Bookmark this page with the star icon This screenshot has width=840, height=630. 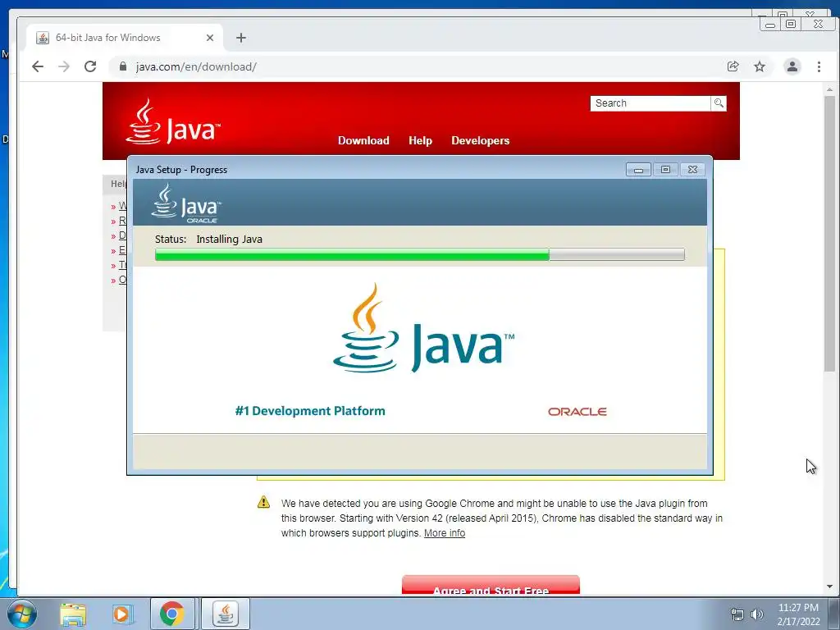(x=760, y=66)
